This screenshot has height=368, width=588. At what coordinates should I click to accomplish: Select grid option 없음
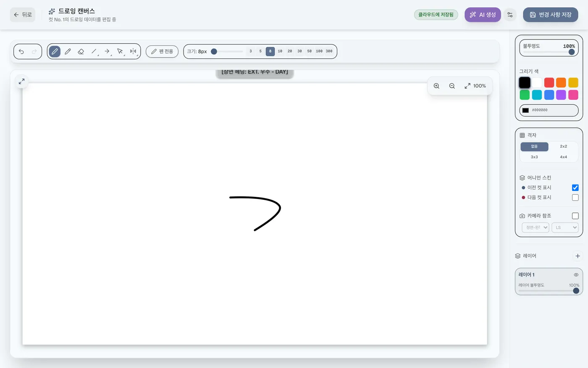[x=534, y=146]
